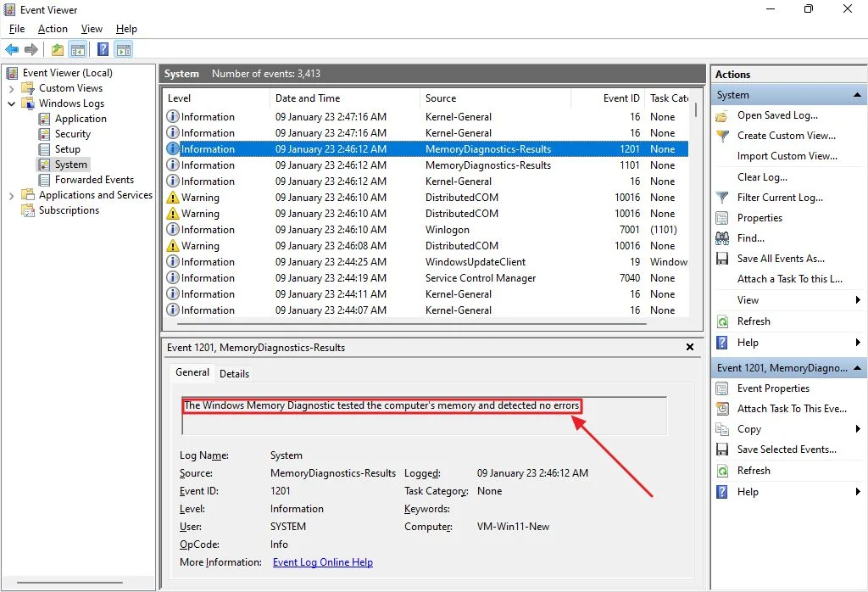This screenshot has width=868, height=592.
Task: Click the lower Refresh icon under Event 1201 actions
Action: [x=722, y=471]
